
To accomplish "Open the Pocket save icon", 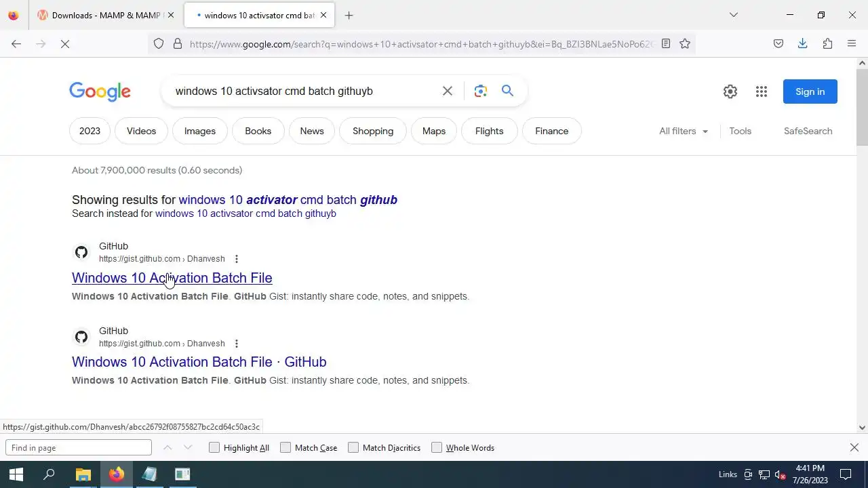I will (x=778, y=44).
